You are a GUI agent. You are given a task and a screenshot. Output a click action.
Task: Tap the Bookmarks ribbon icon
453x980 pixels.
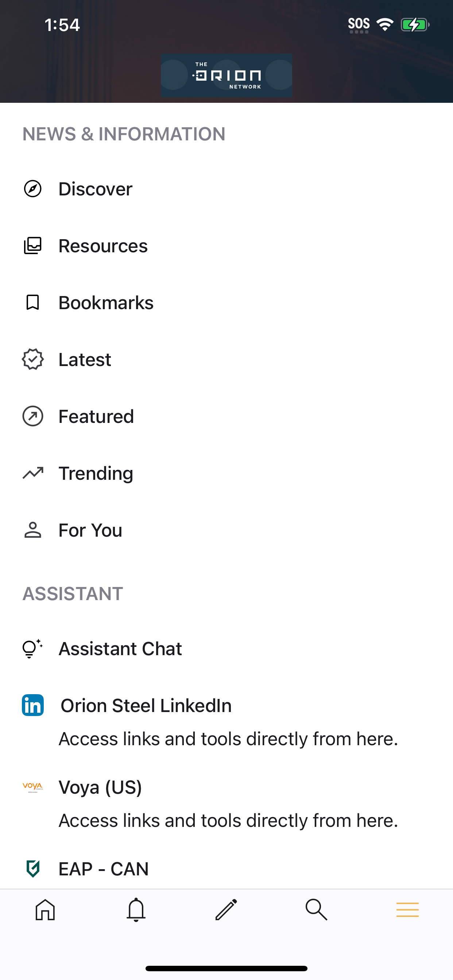(33, 303)
